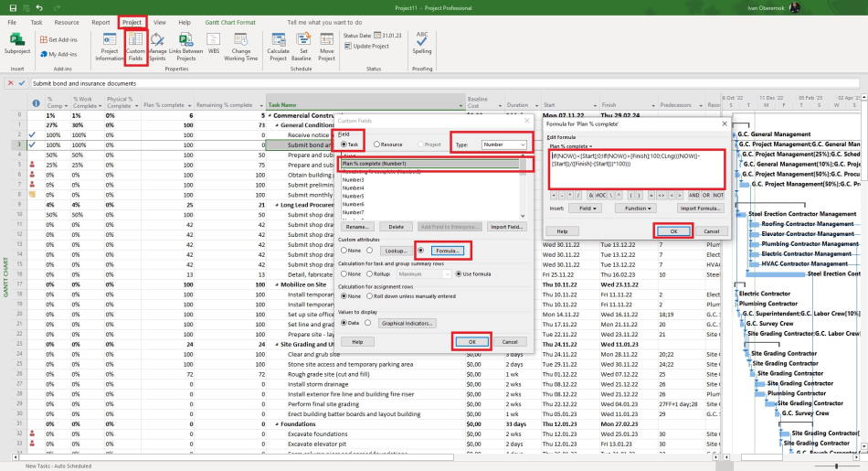
Task: Insert a Subproject from the ribbon
Action: click(x=17, y=44)
